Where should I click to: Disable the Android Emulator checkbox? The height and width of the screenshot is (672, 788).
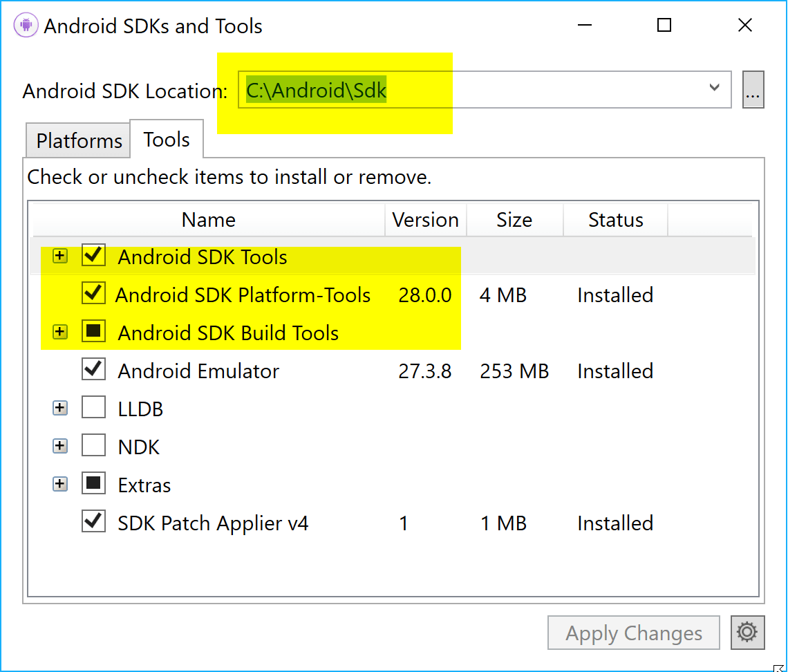coord(93,369)
